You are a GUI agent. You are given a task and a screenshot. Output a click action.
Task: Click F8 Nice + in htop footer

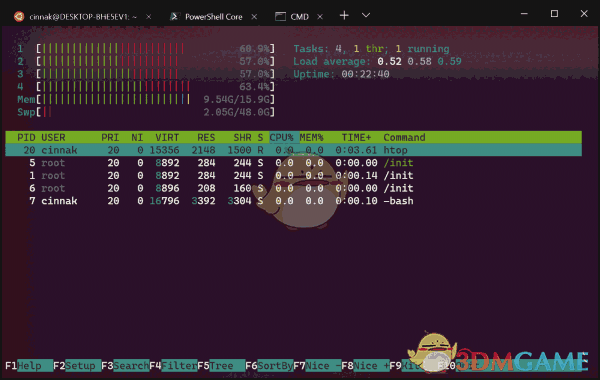365,366
